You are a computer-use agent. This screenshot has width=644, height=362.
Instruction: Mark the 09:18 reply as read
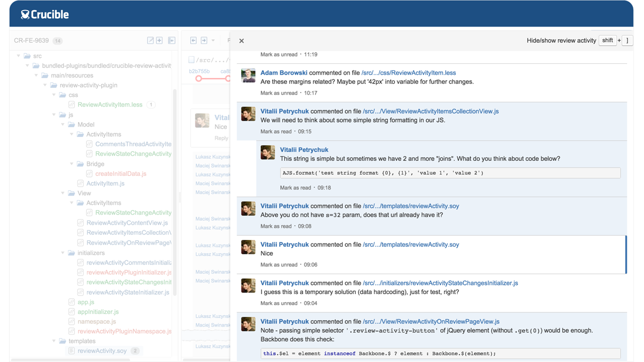point(295,188)
